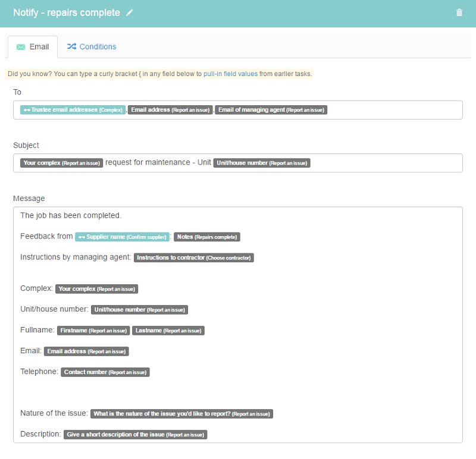Screen dimensions: 476x459
Task: Select Contact number token beside Telephone
Action: 105,372
